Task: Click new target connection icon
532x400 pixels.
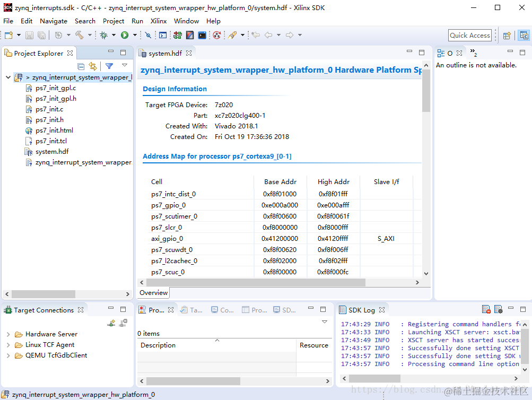Action: click(x=111, y=323)
